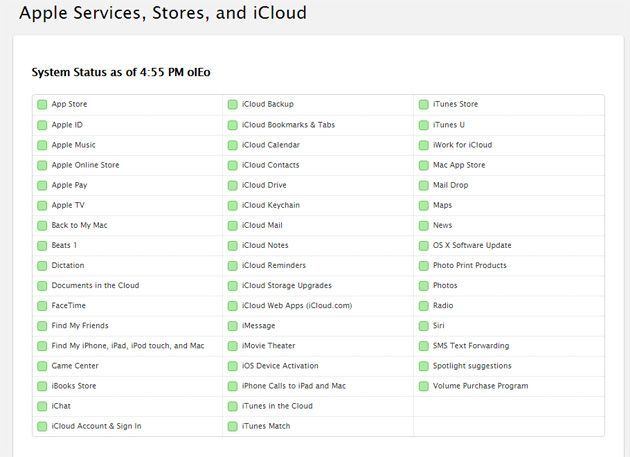
Task: Click the status icon next to Siri
Action: click(x=423, y=326)
